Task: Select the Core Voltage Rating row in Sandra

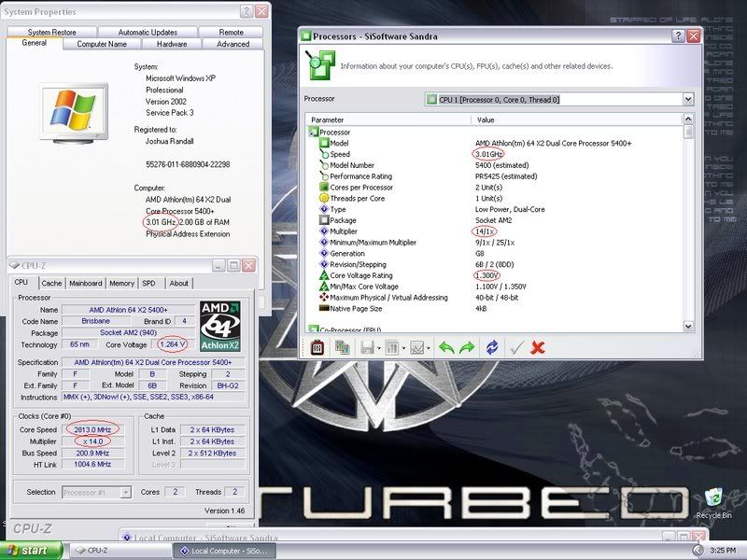Action: coord(495,275)
